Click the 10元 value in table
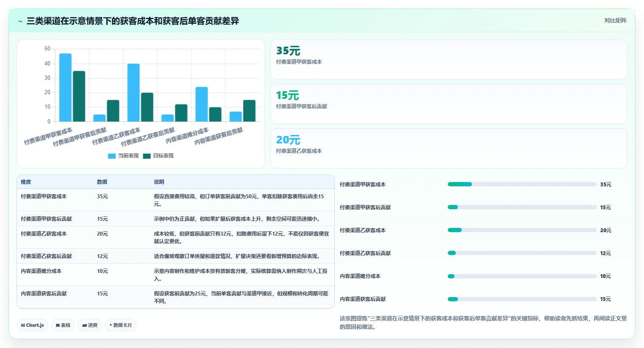 point(102,271)
